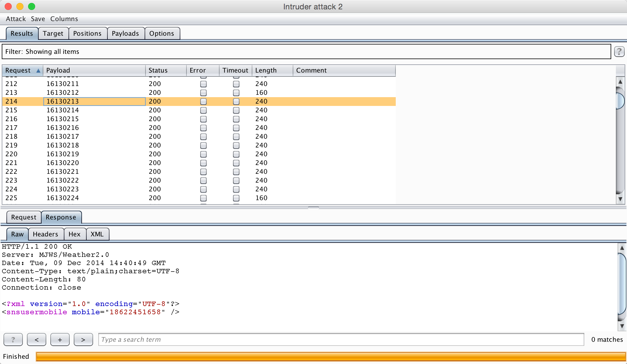Screen dimensions: 627x364
Task: Open the Columns menu
Action: click(x=64, y=19)
